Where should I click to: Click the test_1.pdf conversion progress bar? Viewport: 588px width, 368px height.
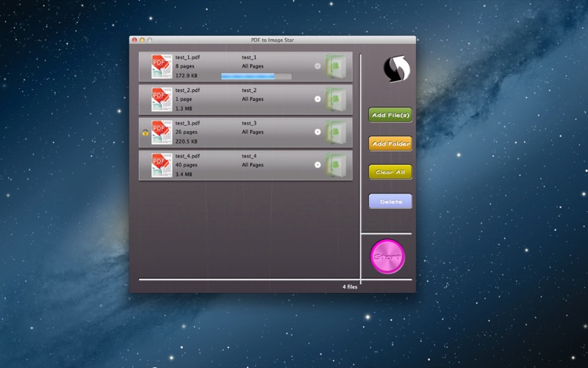pos(256,76)
